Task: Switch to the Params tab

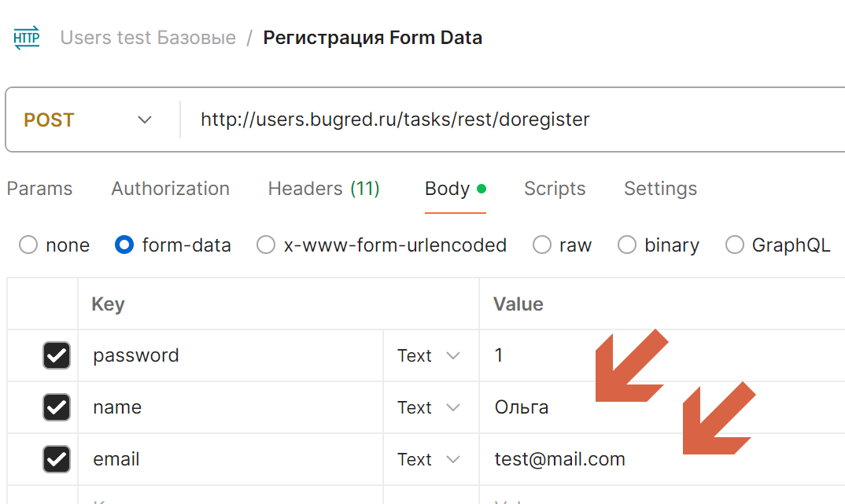Action: (39, 189)
